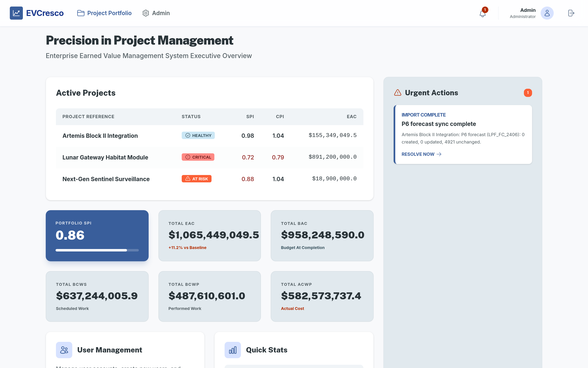Click the User Management heading

[110, 350]
